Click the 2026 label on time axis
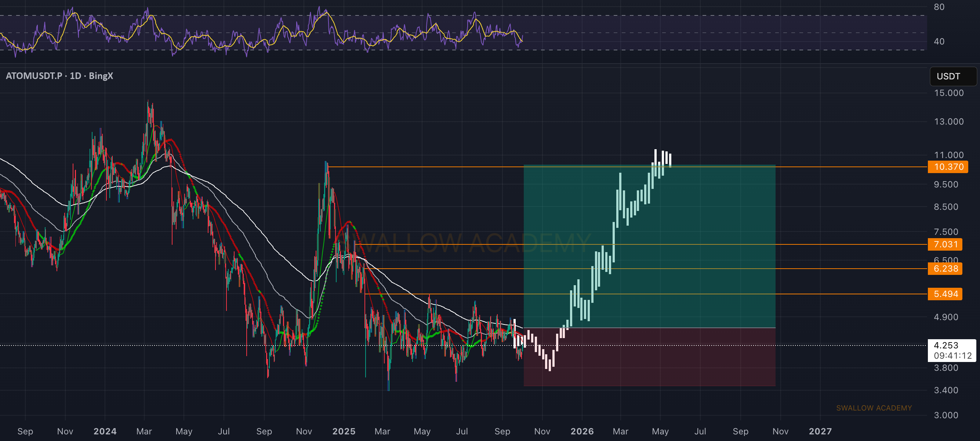The height and width of the screenshot is (441, 980). [x=582, y=431]
